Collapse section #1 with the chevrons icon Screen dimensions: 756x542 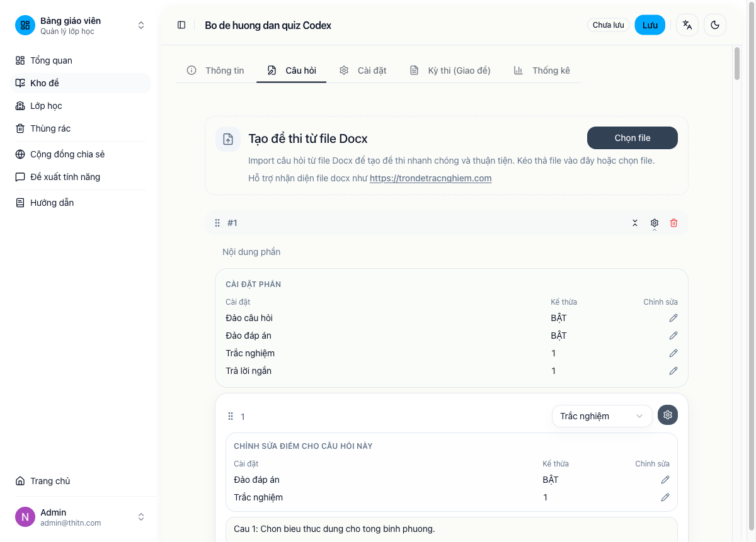pos(635,223)
